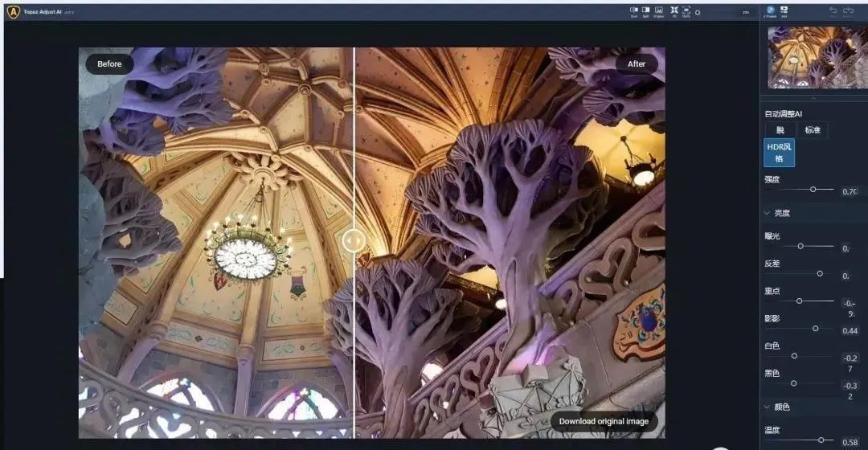Select the 脱 auto-adjust mode
The height and width of the screenshot is (450, 868).
click(x=780, y=130)
